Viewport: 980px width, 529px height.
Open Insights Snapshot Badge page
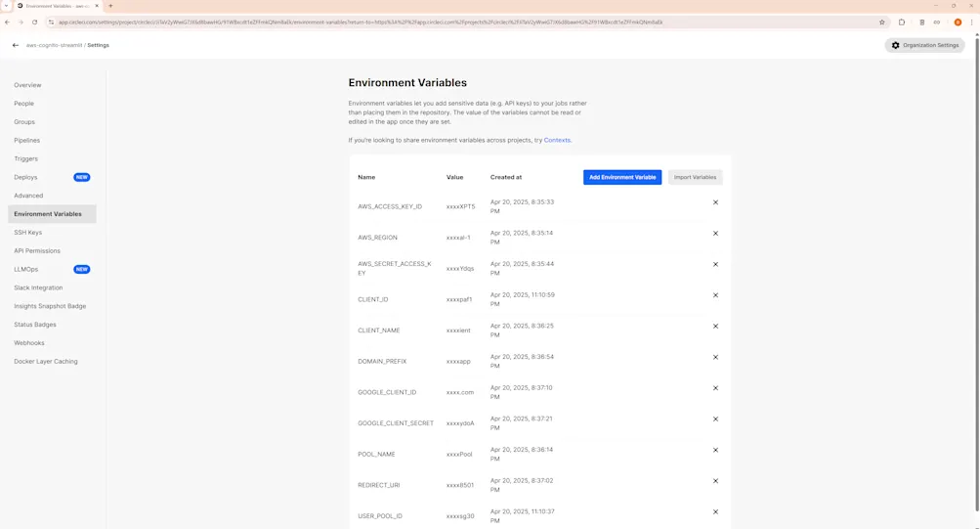click(x=50, y=306)
